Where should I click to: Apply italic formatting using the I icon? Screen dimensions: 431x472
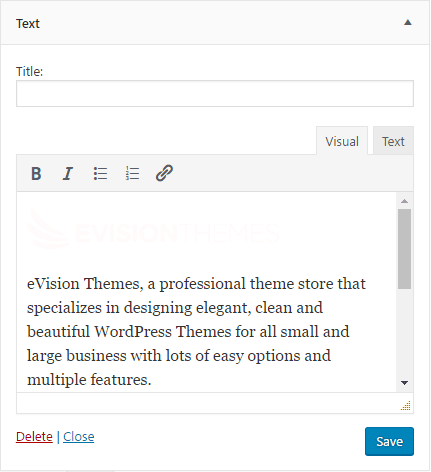(68, 173)
